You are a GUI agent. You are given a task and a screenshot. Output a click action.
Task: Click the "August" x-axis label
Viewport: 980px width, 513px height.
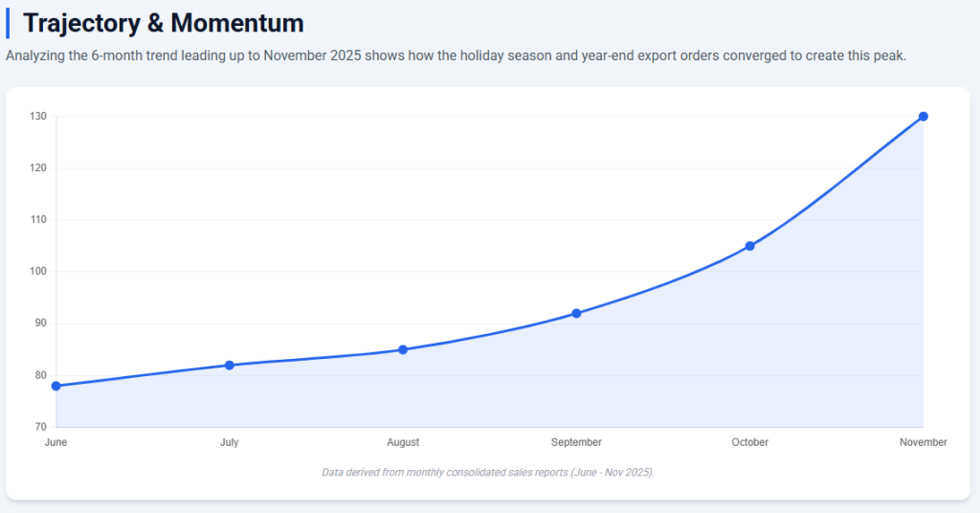tap(403, 442)
